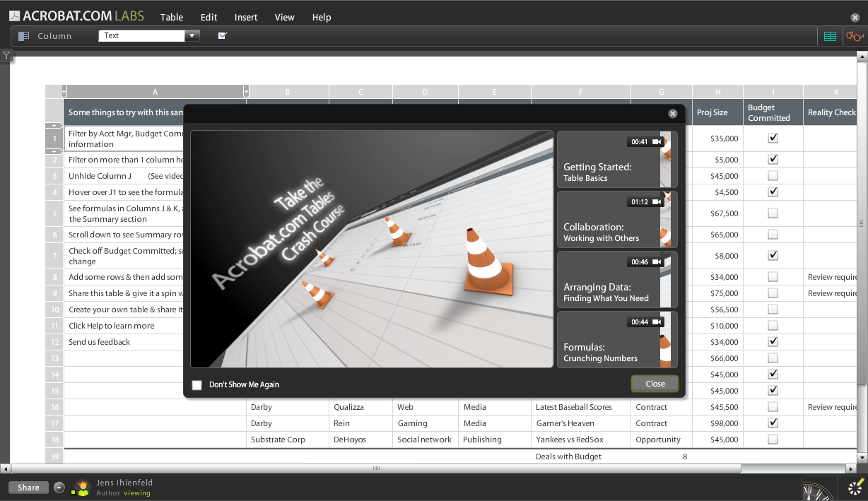Image resolution: width=868 pixels, height=501 pixels.
Task: Click the checkmark formatting icon in the toolbar
Action: [x=222, y=34]
